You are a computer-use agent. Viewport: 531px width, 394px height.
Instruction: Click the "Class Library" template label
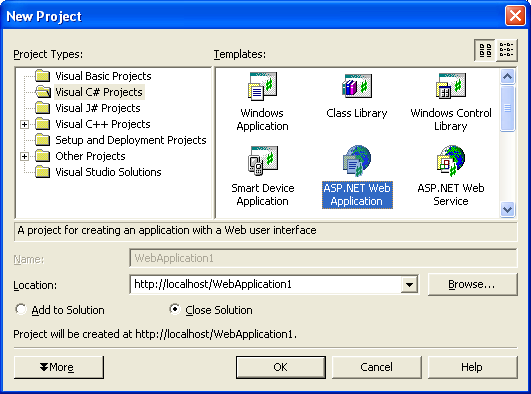click(x=357, y=113)
